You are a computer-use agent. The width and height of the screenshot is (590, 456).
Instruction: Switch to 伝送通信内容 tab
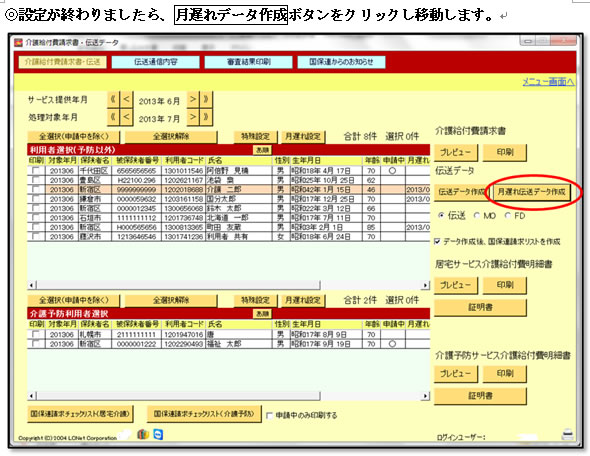[155, 62]
